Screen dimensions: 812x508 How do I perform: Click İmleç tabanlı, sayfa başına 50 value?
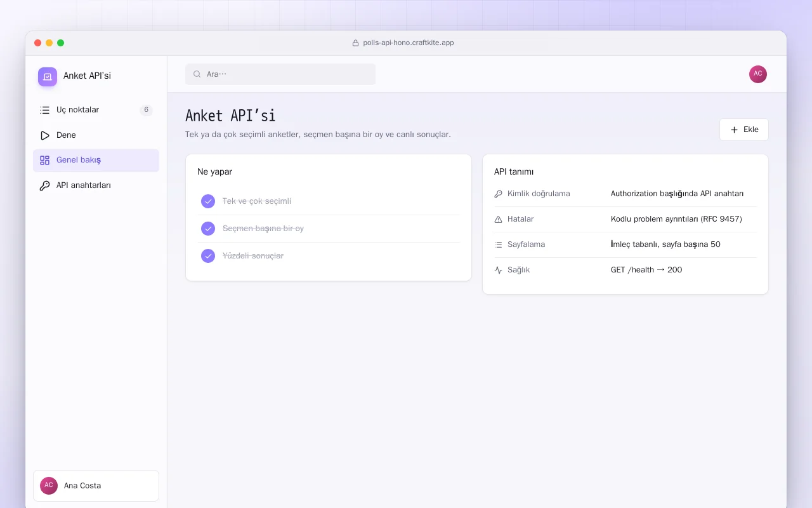pos(665,244)
